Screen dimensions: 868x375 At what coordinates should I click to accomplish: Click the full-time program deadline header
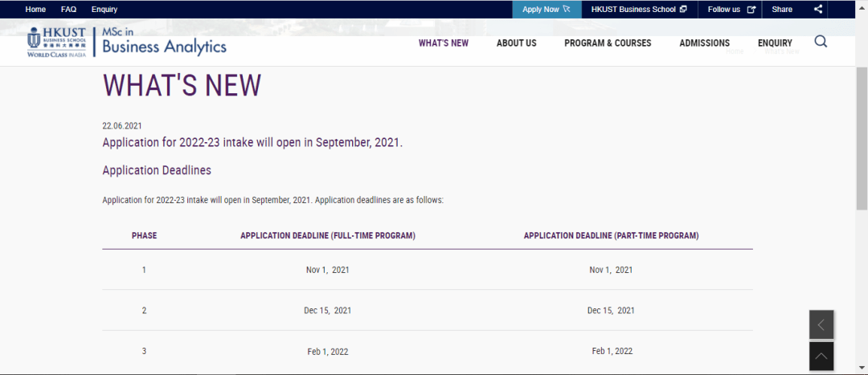pos(328,235)
